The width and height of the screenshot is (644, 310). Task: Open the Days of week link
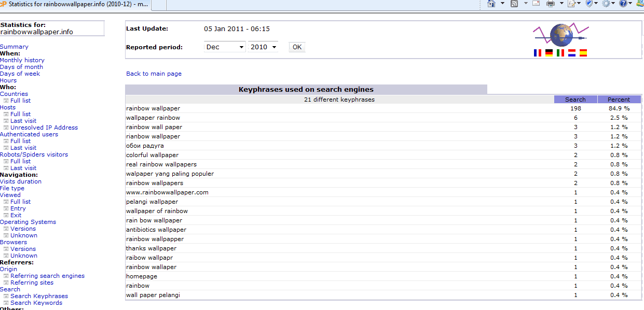tap(20, 74)
